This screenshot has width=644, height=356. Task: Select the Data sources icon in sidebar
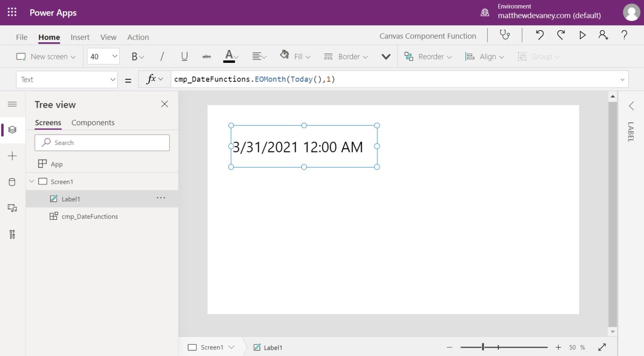tap(12, 182)
